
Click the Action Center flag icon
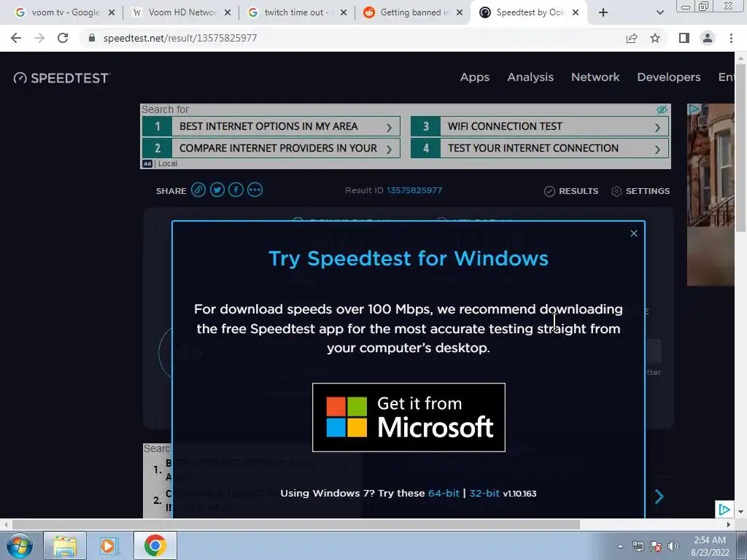click(656, 546)
